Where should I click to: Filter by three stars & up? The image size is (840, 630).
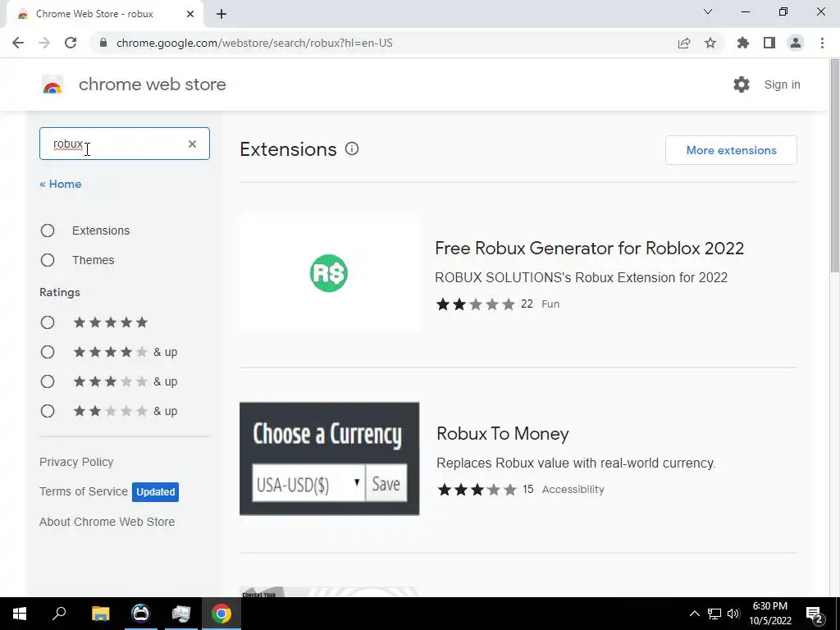(48, 381)
